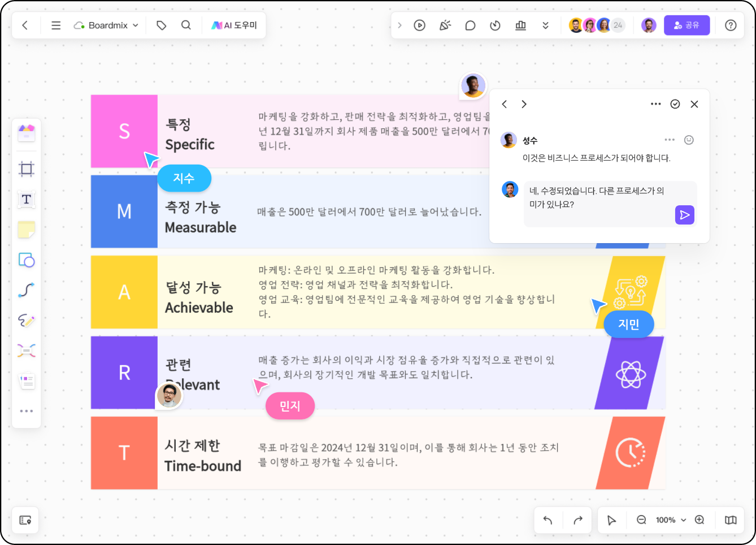Screen dimensions: 756x545
Task: Add an emoji reaction to 성수's comment
Action: (x=689, y=140)
